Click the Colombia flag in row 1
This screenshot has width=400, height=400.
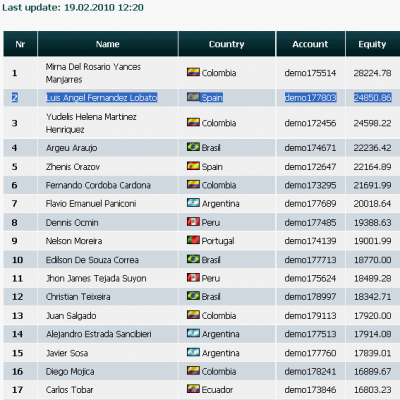[193, 72]
